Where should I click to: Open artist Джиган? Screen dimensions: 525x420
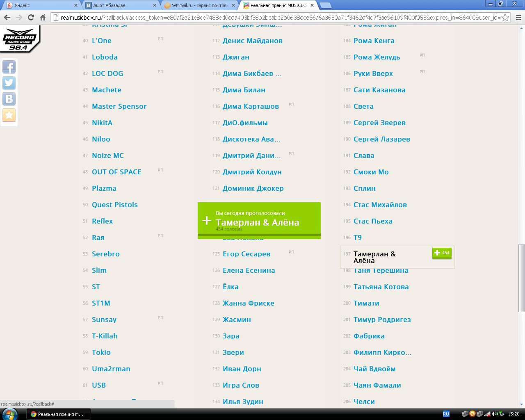click(x=236, y=57)
